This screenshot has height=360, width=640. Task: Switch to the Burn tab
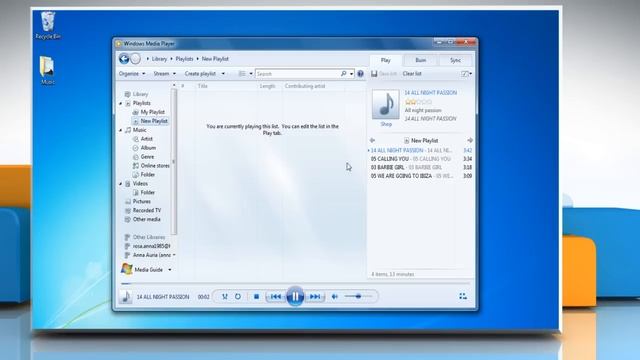[420, 60]
